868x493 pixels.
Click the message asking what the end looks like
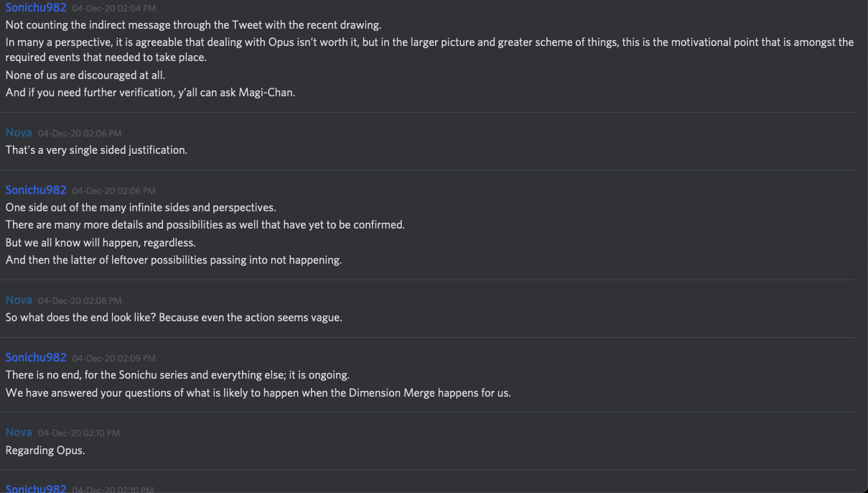click(x=174, y=317)
